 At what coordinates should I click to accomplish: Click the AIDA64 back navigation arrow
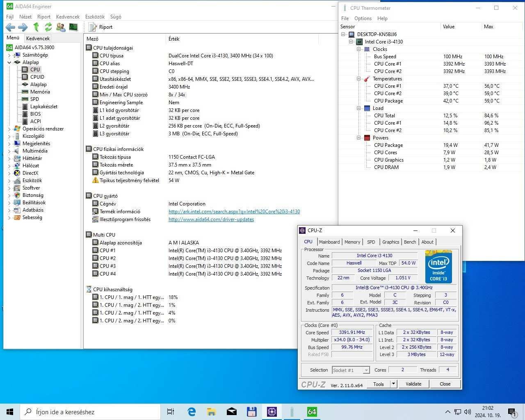(x=10, y=27)
